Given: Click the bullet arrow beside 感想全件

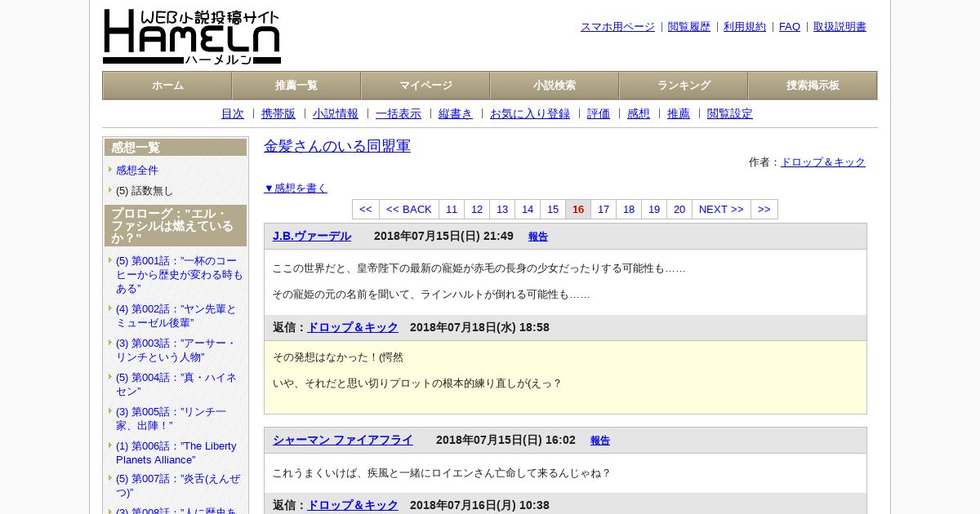Looking at the screenshot, I should (x=110, y=170).
